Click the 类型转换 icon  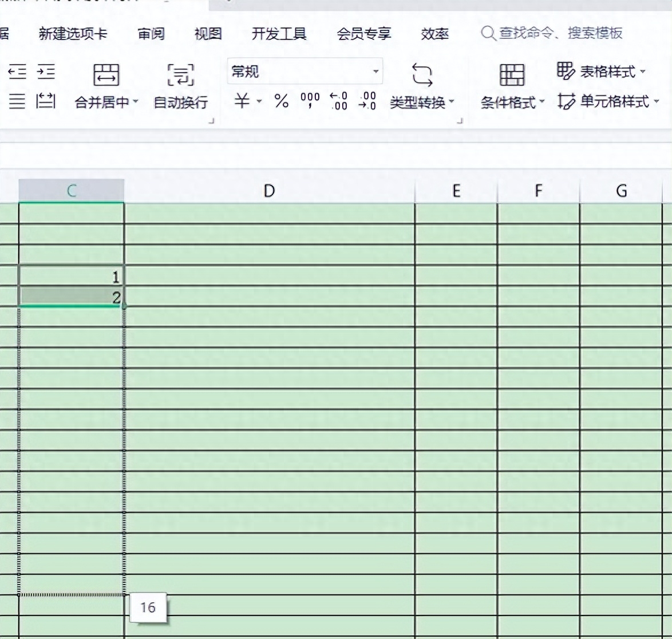coord(422,75)
